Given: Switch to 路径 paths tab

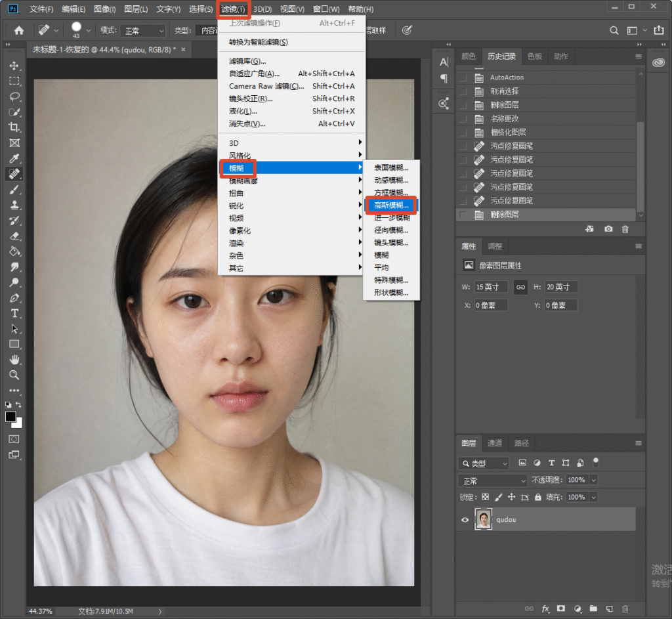Looking at the screenshot, I should point(521,443).
